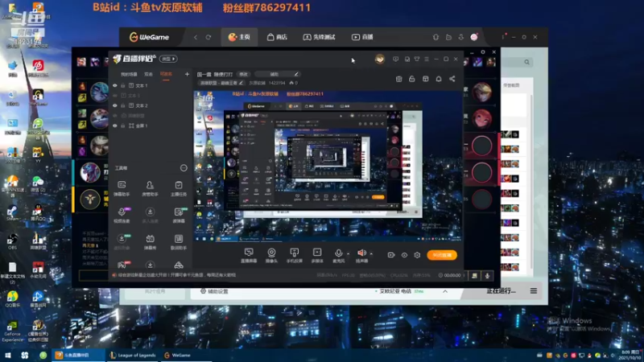Click the record video icon near start button

click(391, 255)
